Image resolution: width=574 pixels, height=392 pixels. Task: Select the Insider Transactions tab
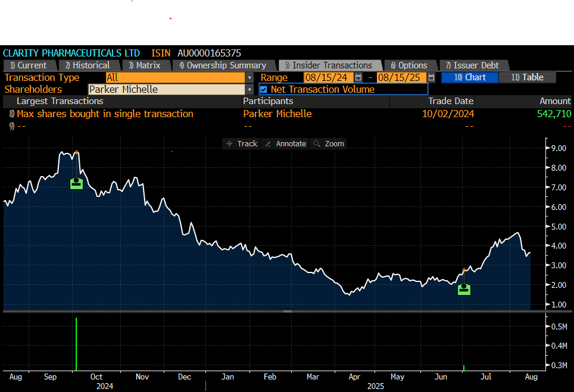coord(329,65)
